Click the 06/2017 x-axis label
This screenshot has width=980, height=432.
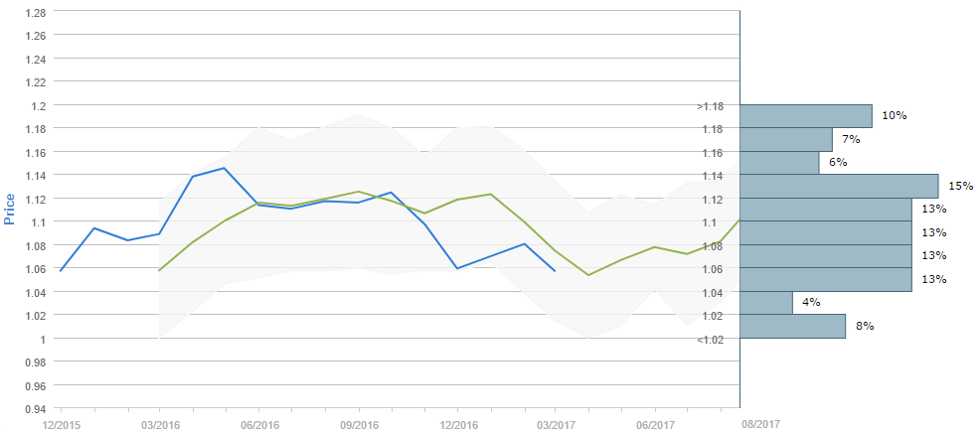(655, 424)
